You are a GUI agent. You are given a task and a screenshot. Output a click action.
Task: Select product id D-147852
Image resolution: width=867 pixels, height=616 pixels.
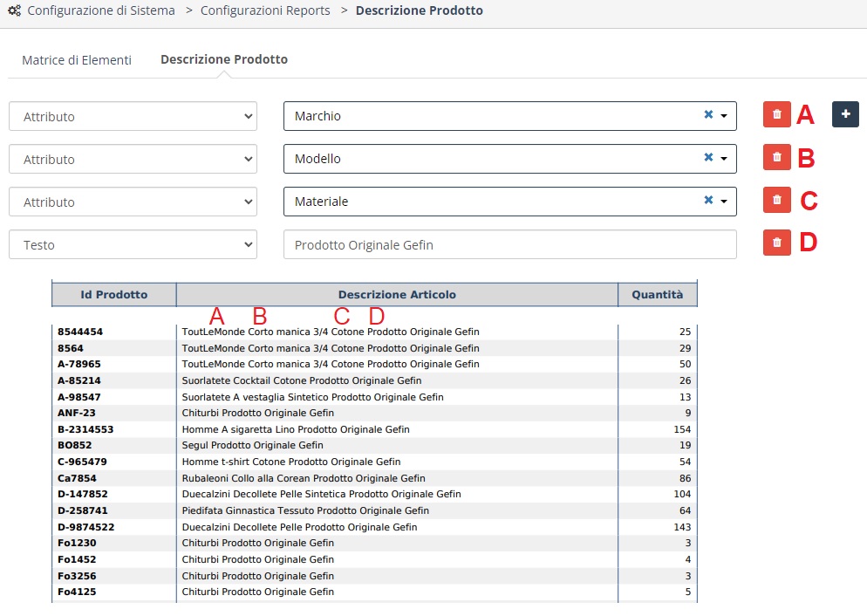tap(82, 494)
